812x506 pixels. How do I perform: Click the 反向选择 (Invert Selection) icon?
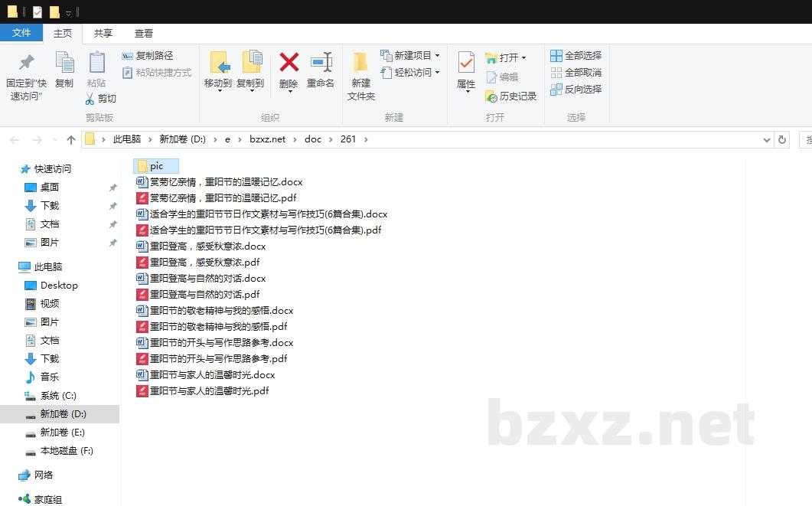(556, 87)
